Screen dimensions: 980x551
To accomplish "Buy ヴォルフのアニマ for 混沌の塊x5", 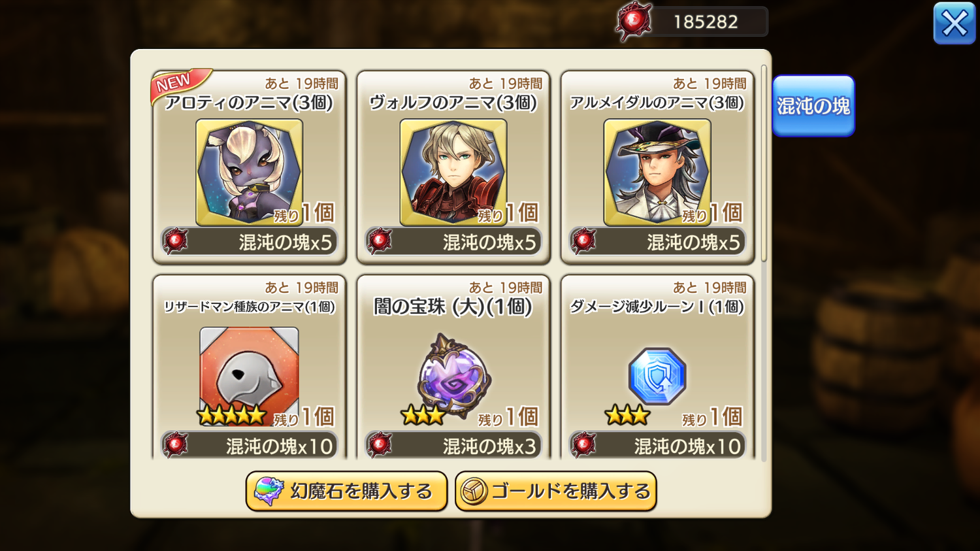I will coord(453,242).
